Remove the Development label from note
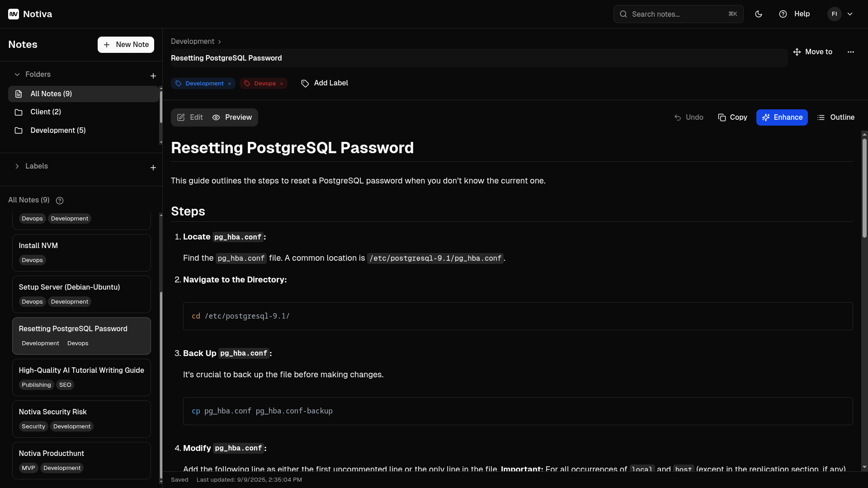The image size is (868, 488). (x=230, y=84)
